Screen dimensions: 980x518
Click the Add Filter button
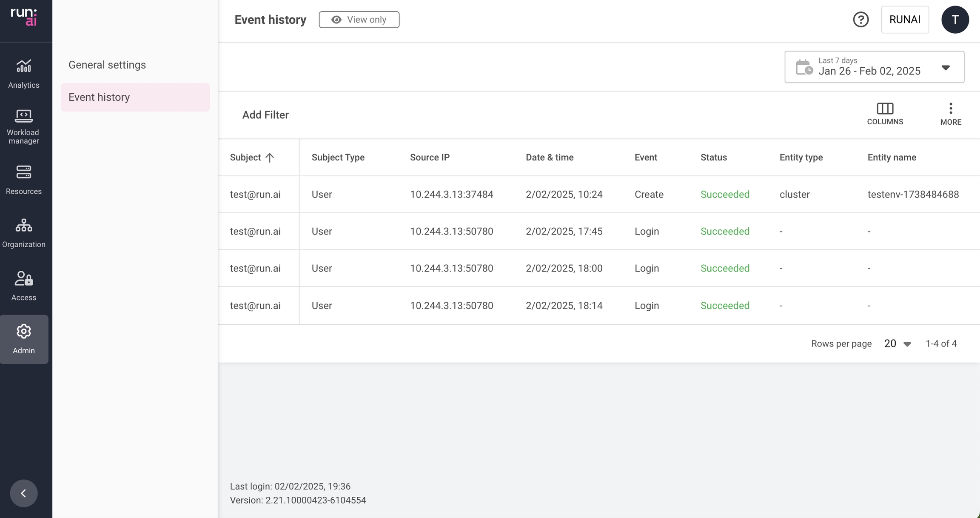(265, 115)
